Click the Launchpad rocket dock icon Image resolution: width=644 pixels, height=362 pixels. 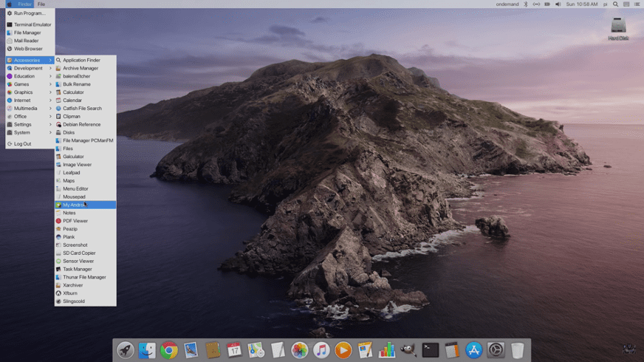click(x=126, y=350)
